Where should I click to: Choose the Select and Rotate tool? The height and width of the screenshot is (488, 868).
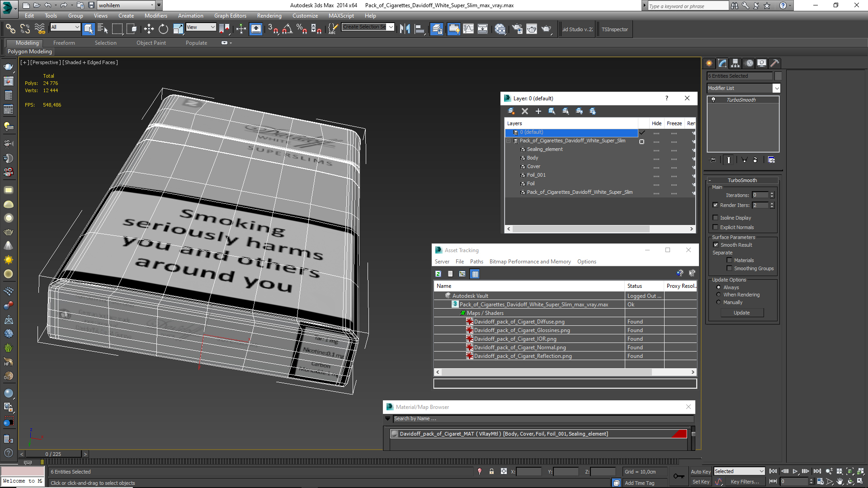pyautogui.click(x=163, y=29)
